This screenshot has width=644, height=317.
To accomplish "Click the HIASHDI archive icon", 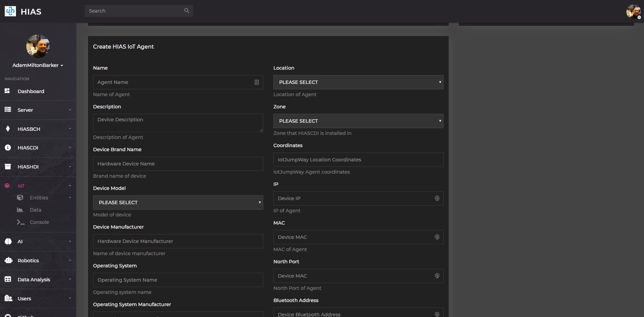I will [8, 166].
